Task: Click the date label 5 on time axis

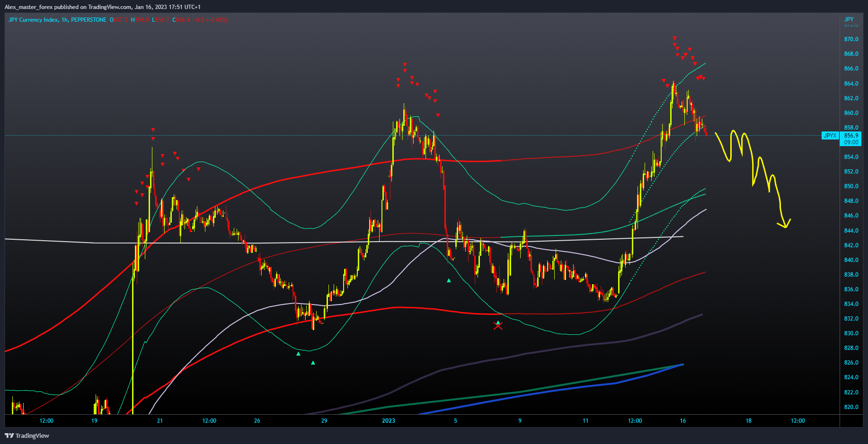Action: (x=456, y=421)
